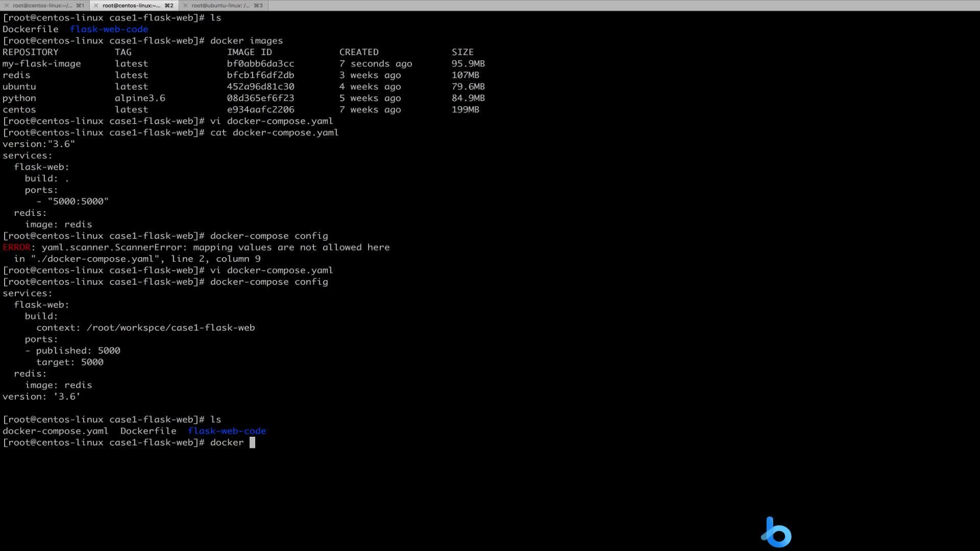The height and width of the screenshot is (551, 980).
Task: Click the 84.9MB size value
Action: [x=468, y=98]
